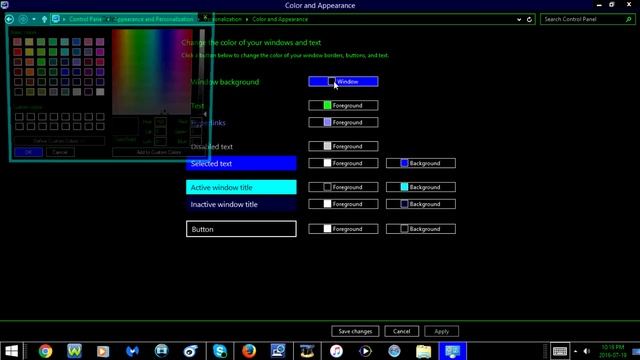Open File Explorer from taskbar
Image resolution: width=640 pixels, height=360 pixels.
tap(423, 351)
